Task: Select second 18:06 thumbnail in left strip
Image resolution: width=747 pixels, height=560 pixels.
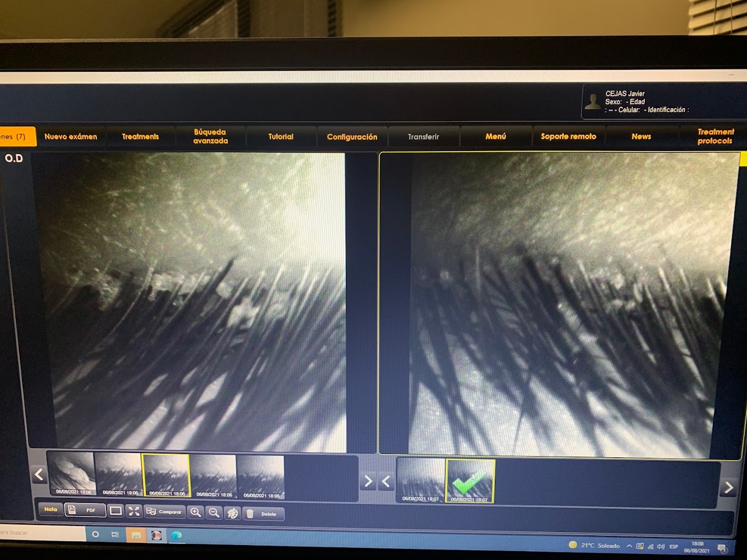Action: pos(119,474)
